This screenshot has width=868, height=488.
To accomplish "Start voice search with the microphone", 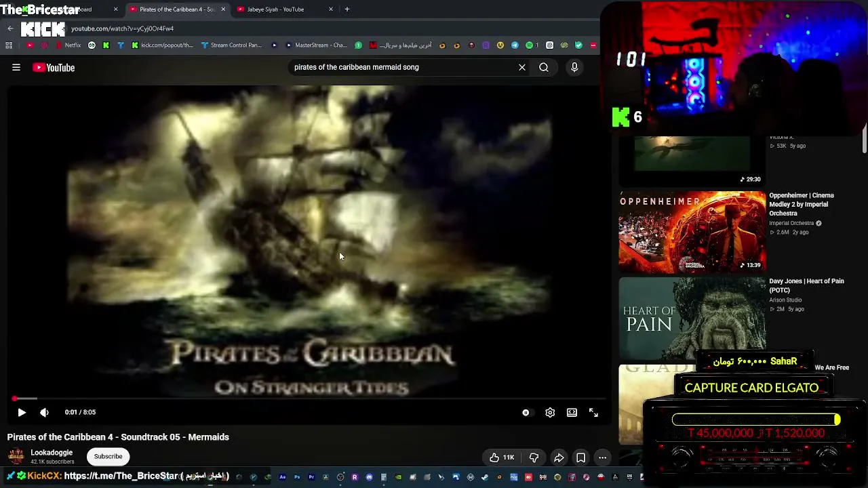I will tap(574, 67).
